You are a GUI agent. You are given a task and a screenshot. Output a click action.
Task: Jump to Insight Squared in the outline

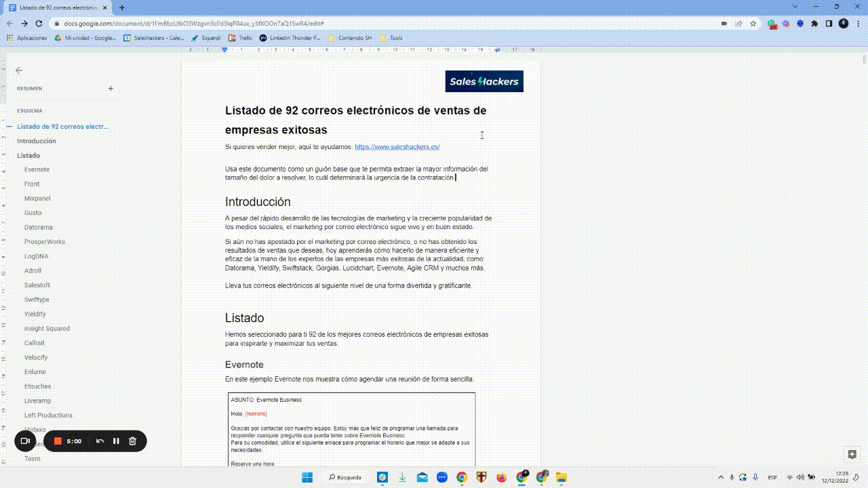(47, 329)
